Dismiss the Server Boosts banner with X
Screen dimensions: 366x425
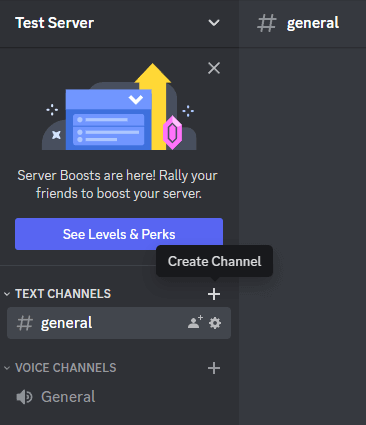(x=214, y=68)
